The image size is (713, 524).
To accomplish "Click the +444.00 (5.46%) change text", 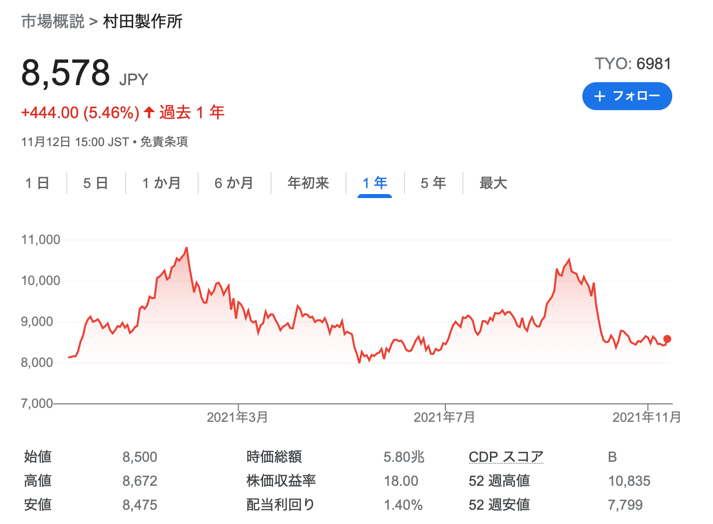I will click(x=80, y=112).
